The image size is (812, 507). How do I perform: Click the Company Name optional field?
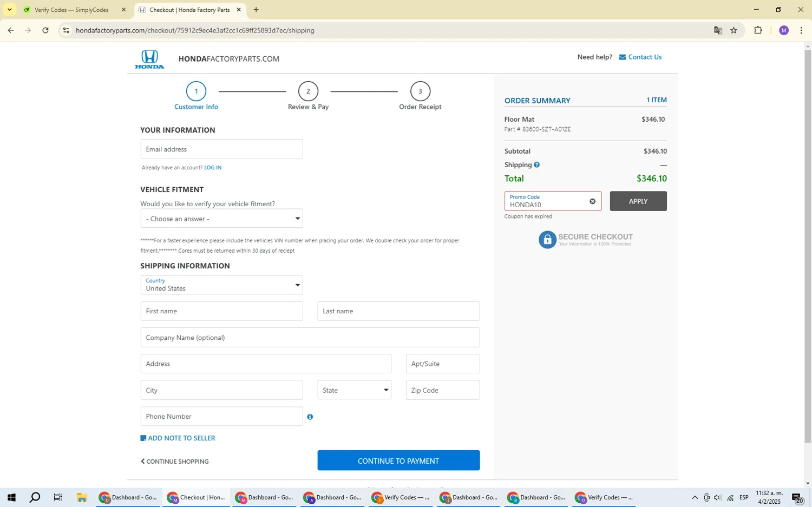[310, 338]
